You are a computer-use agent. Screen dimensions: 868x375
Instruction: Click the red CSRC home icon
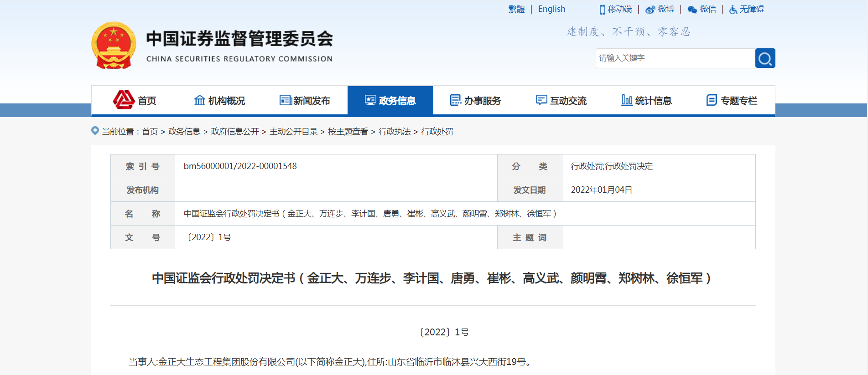124,100
